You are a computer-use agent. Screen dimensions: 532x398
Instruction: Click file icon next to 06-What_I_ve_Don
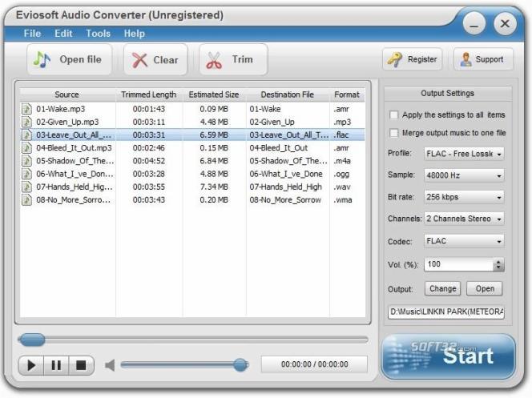point(26,174)
